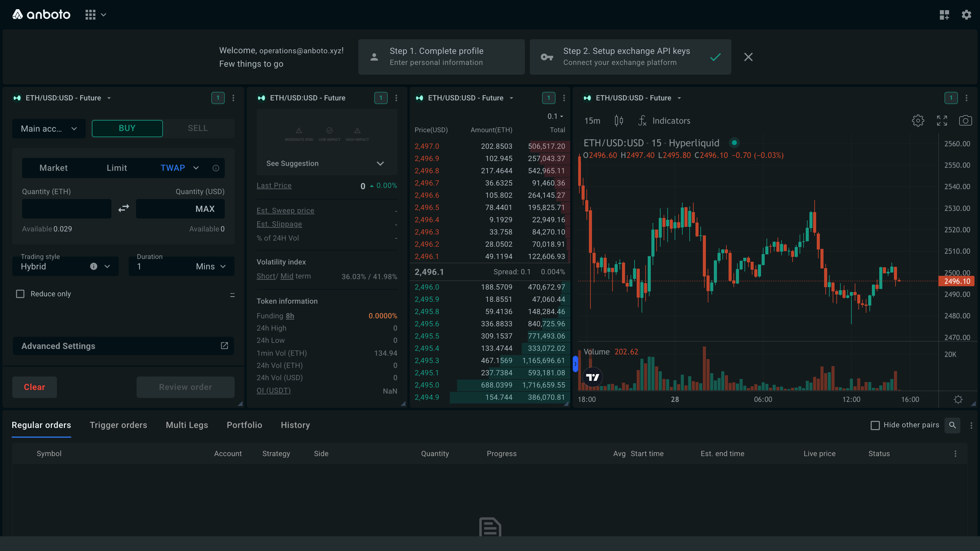Click Quantity (ETH) input field
The width and height of the screenshot is (980, 551).
click(x=66, y=209)
